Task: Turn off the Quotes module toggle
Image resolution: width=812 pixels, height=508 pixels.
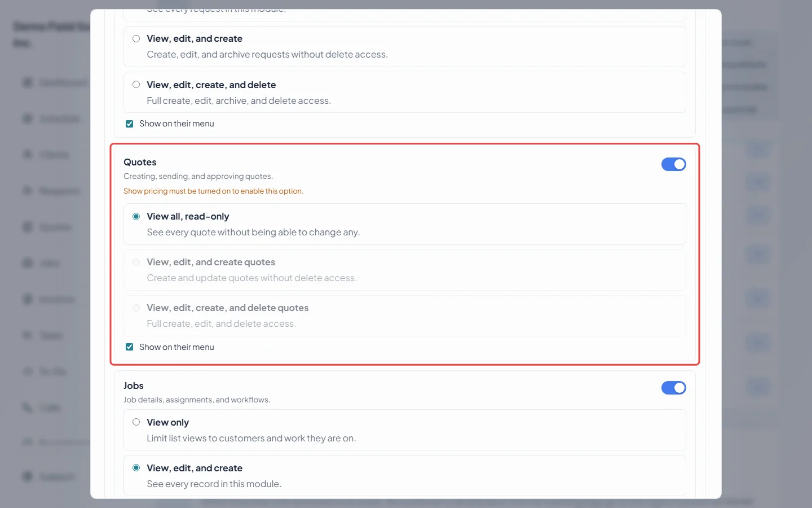Action: (x=673, y=164)
